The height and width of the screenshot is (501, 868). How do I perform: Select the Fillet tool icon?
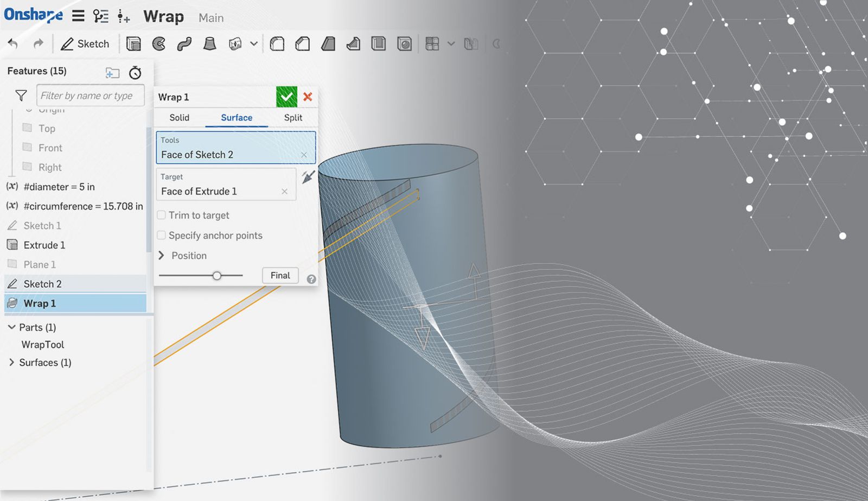click(277, 44)
